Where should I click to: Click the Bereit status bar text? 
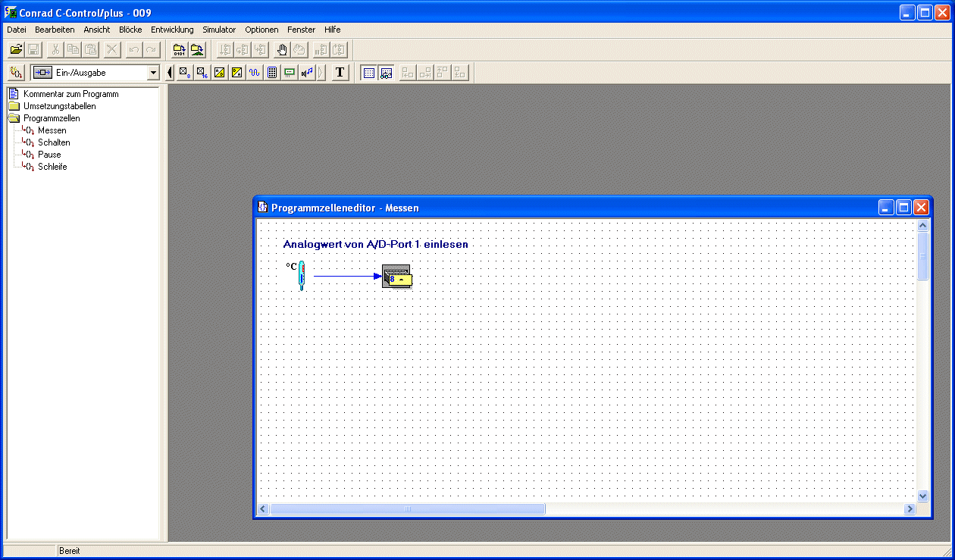[x=69, y=551]
